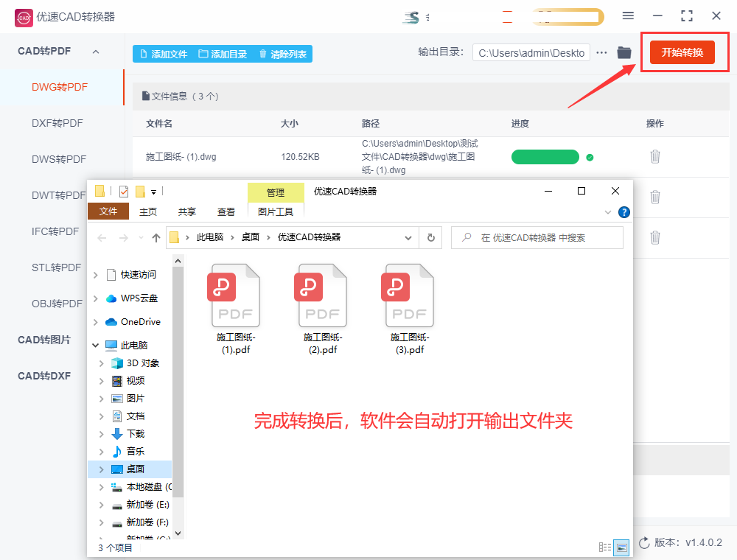This screenshot has width=737, height=560.
Task: Expand the OneDrive tree node
Action: point(95,322)
